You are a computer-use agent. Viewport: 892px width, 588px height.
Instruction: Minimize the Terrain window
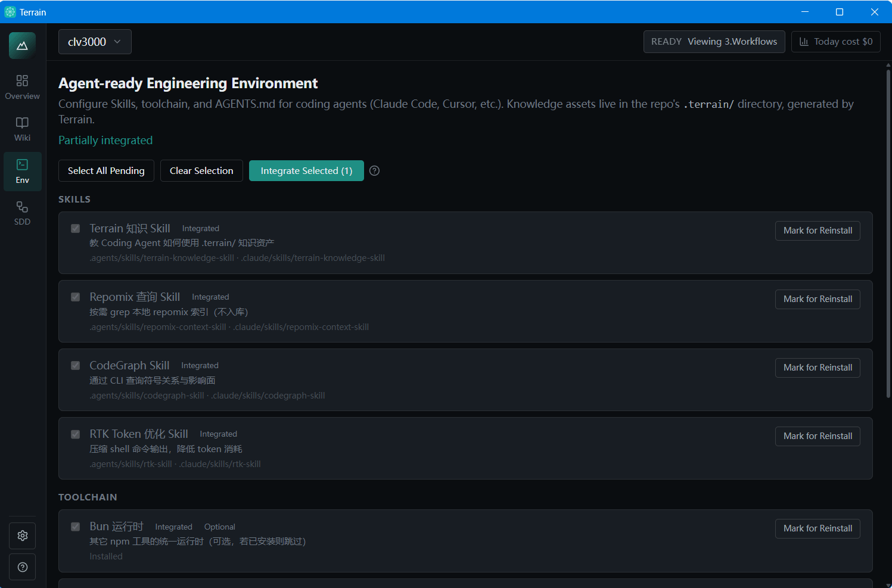tap(805, 12)
